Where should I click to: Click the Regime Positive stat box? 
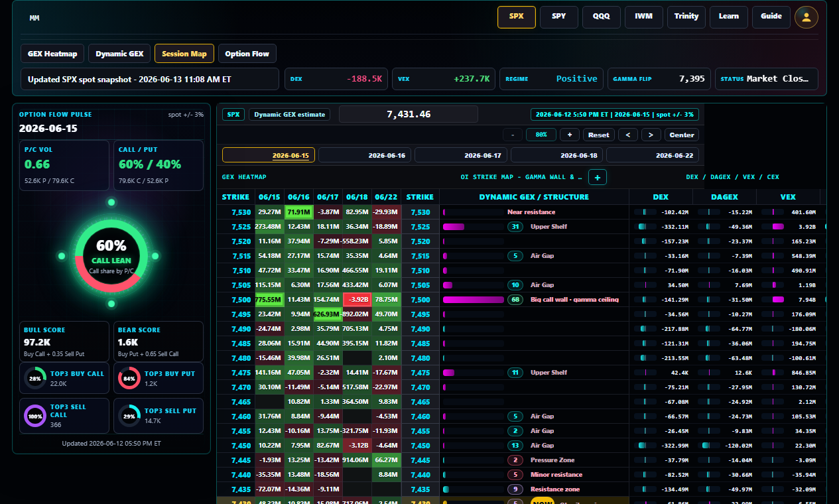pyautogui.click(x=552, y=79)
